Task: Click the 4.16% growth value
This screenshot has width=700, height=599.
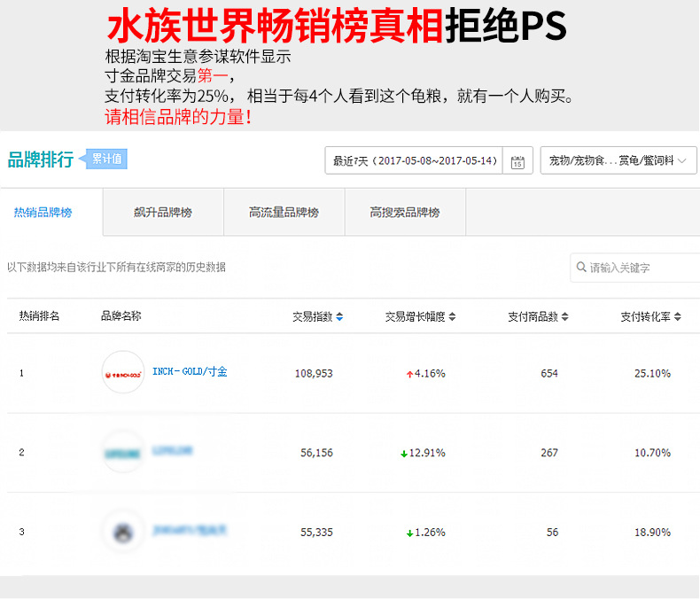Action: pos(430,373)
